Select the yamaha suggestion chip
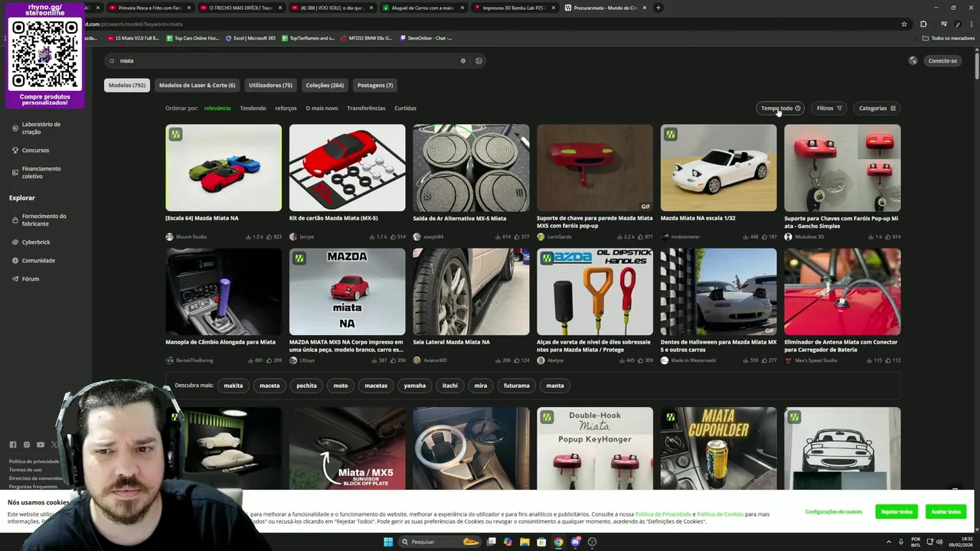 pos(414,386)
